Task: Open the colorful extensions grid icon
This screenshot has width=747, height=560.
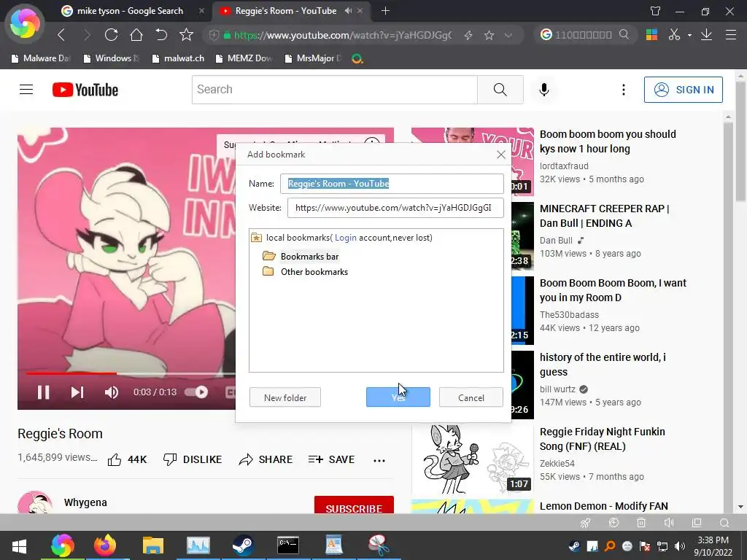Action: pyautogui.click(x=651, y=35)
